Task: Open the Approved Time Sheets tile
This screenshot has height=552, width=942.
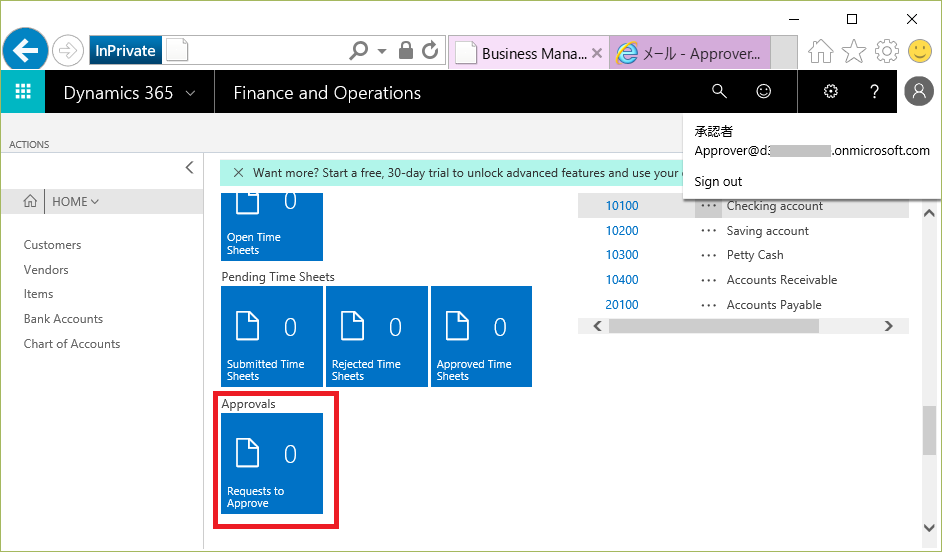Action: pos(481,336)
